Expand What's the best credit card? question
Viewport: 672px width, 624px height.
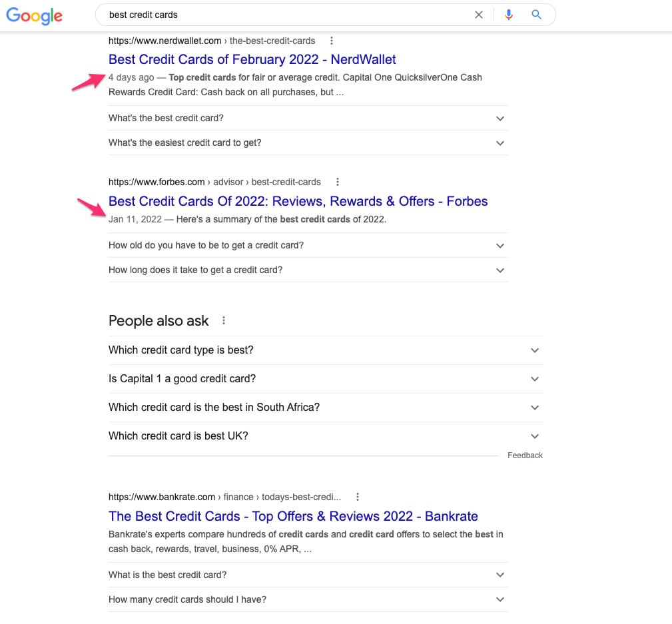point(308,119)
